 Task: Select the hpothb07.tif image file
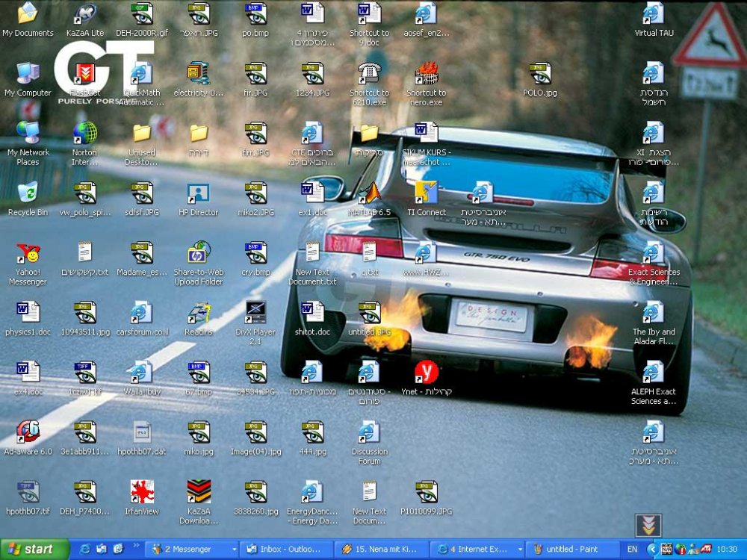tap(28, 491)
